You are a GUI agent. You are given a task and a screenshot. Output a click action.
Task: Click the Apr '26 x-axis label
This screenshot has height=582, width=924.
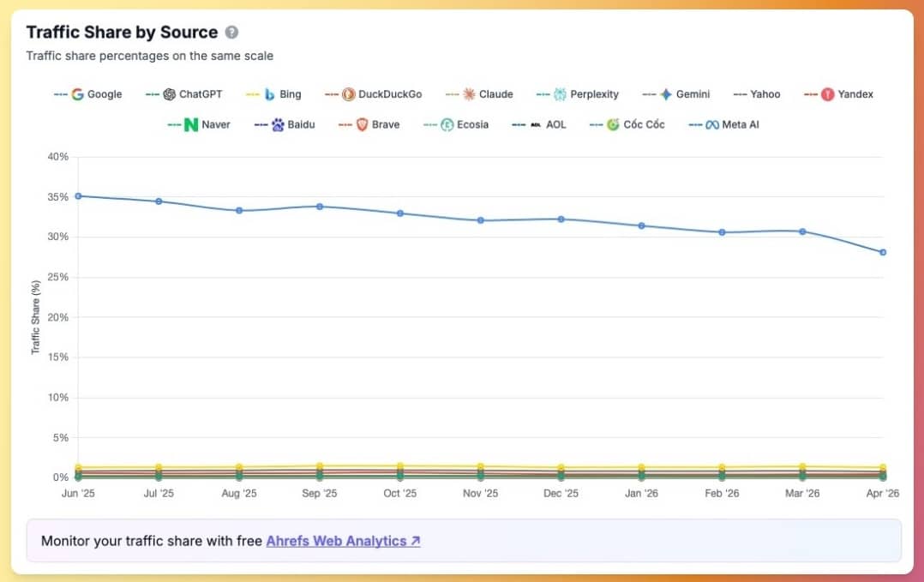click(x=883, y=493)
